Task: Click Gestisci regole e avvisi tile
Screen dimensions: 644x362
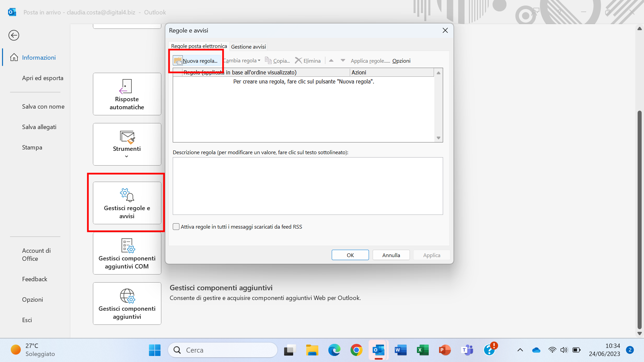Action: (x=127, y=203)
